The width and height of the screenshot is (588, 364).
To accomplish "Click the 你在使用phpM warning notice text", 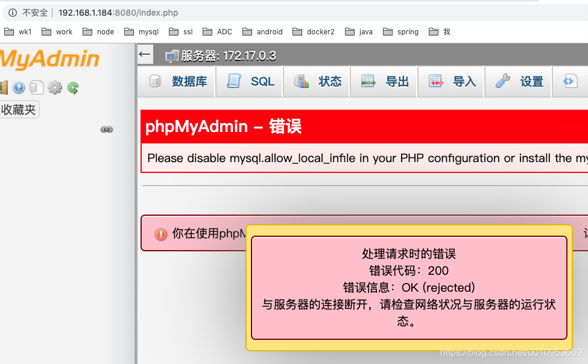I will tap(209, 234).
